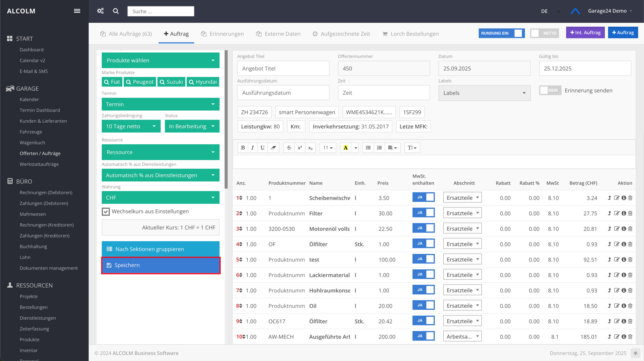Show info for the Motorenöl row
644x361 pixels.
pyautogui.click(x=624, y=229)
